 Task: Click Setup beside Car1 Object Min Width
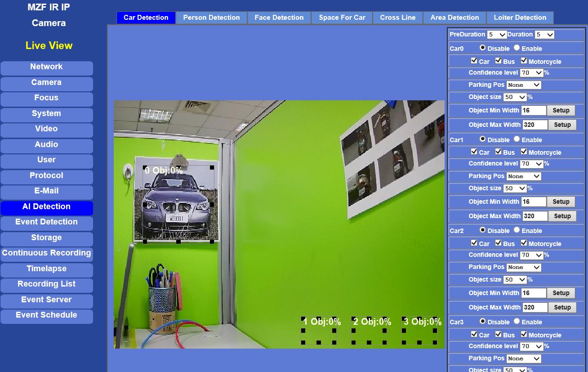click(x=561, y=202)
